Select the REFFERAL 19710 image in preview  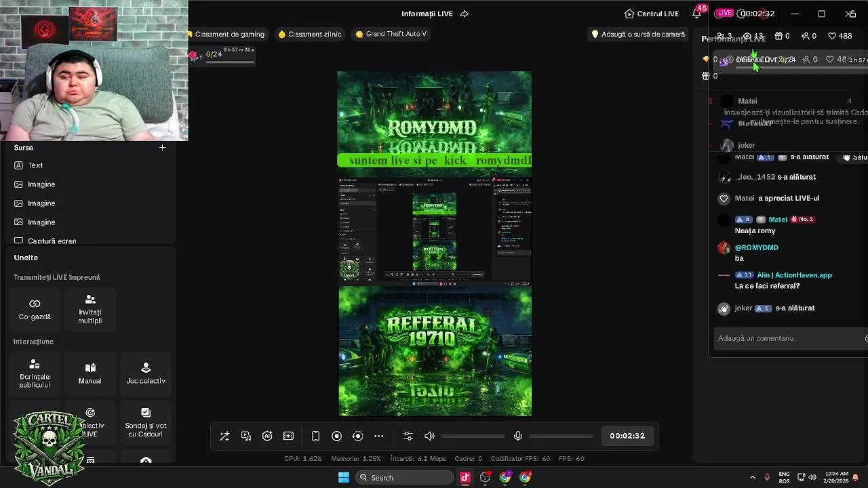coord(435,350)
